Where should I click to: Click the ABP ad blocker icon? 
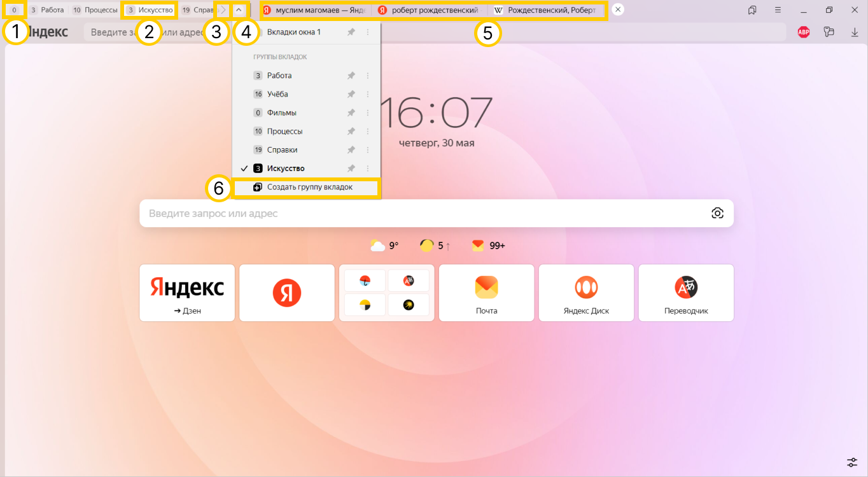coord(804,32)
